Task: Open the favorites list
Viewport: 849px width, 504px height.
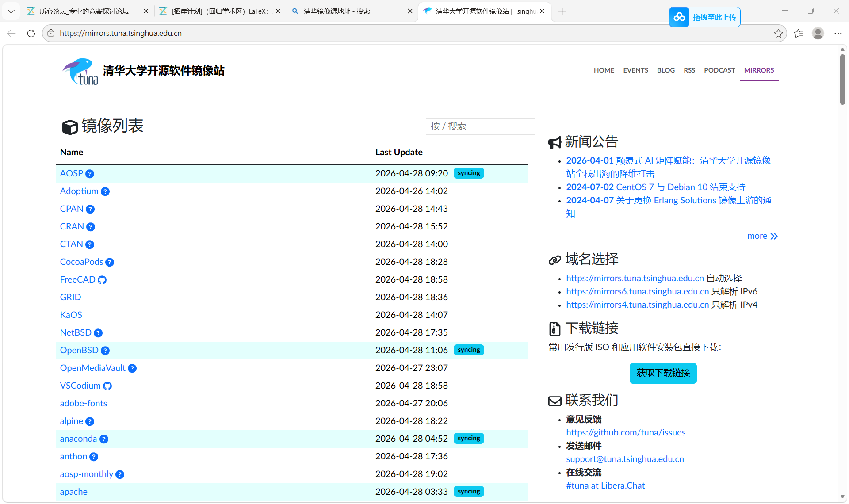Action: point(799,34)
